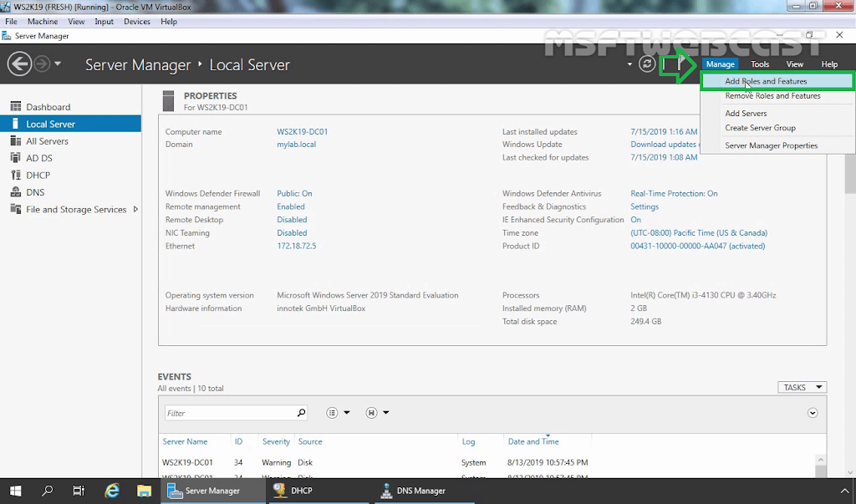This screenshot has height=504, width=856.
Task: Open Feedback & Diagnostics Settings link
Action: (645, 206)
